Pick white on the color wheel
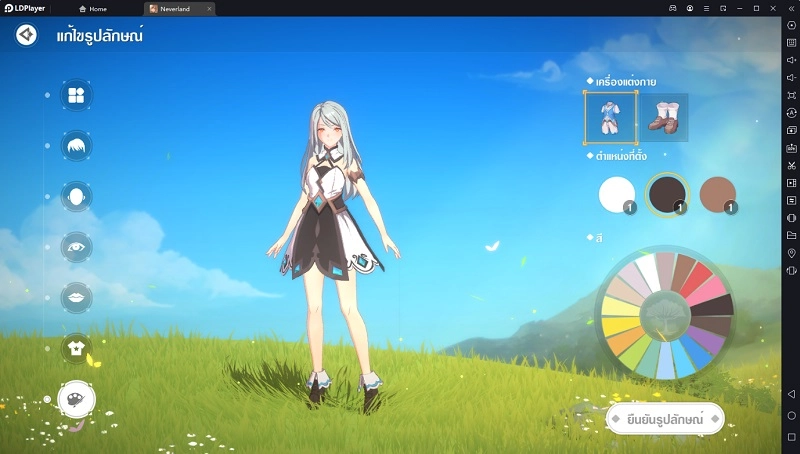Screen dimensions: 800x454 pyautogui.click(x=649, y=271)
